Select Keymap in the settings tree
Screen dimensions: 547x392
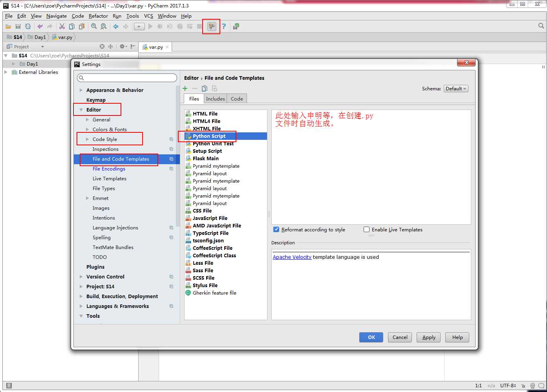point(96,100)
